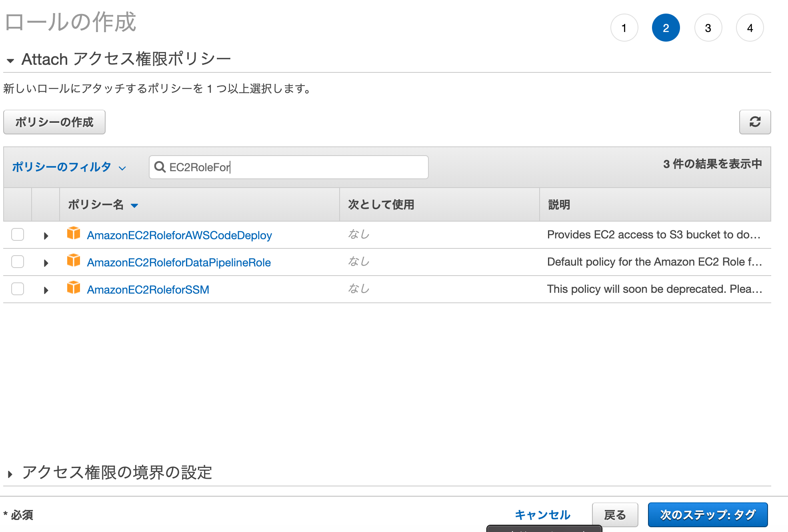Click なし in the AmazonEC2RoleforDataPipelineRole row
This screenshot has height=532, width=788.
[359, 261]
